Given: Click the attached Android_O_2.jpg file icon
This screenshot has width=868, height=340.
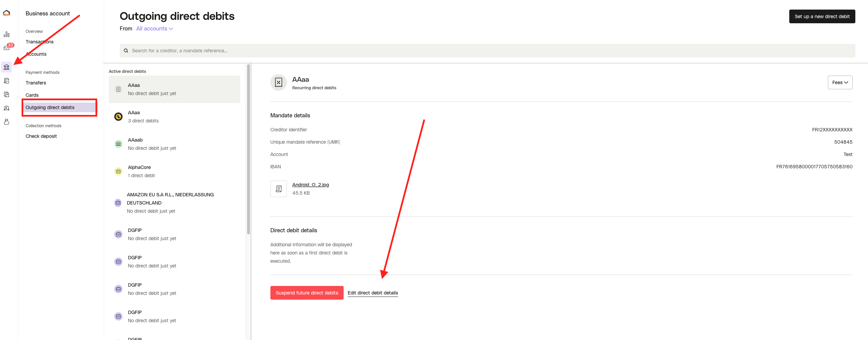Looking at the screenshot, I should [278, 188].
